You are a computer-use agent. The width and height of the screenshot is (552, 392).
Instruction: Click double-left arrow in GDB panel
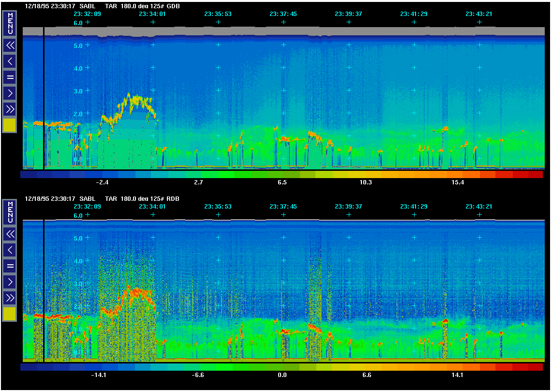[10, 46]
